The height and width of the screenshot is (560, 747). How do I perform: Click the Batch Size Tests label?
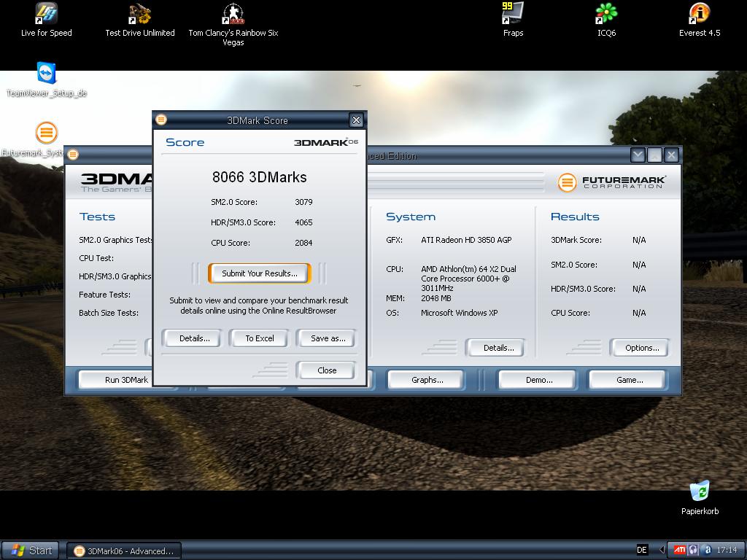[109, 313]
